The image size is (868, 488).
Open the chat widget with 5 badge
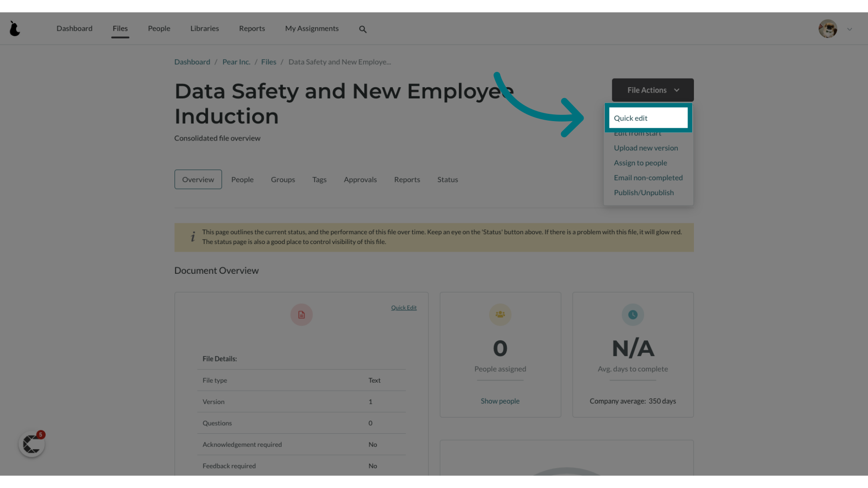pos(32,444)
